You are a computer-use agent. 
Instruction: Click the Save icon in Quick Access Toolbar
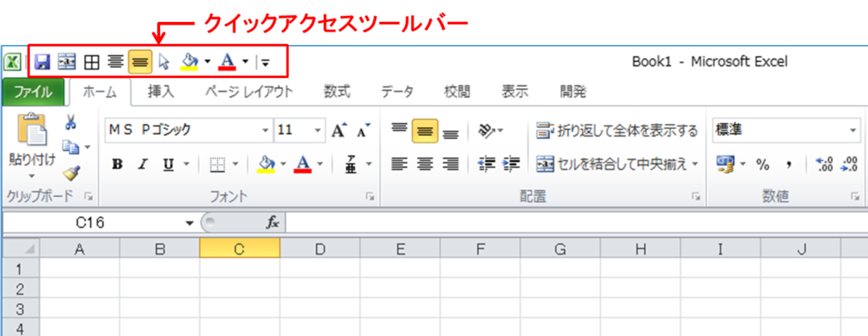pyautogui.click(x=42, y=62)
